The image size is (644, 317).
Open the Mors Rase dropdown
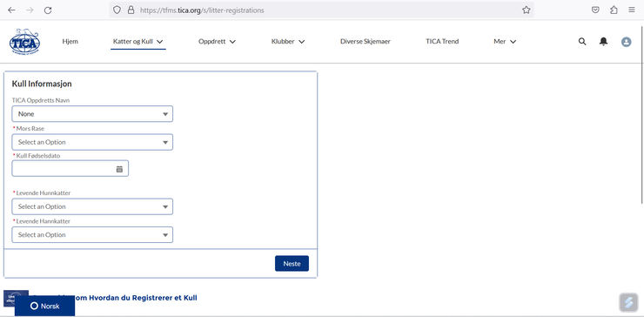(x=92, y=142)
